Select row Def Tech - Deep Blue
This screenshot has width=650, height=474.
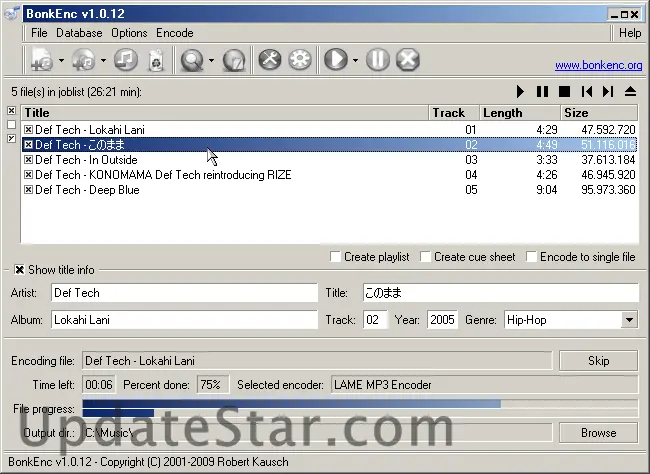[x=330, y=190]
